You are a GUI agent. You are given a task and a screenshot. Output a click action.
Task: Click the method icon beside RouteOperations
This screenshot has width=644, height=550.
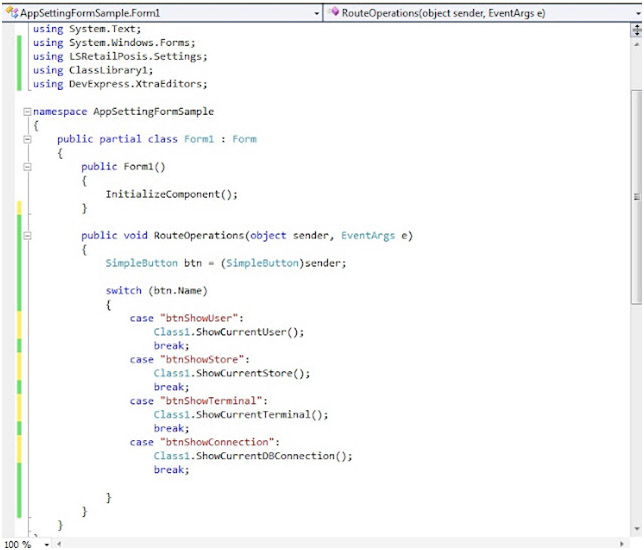tap(333, 13)
